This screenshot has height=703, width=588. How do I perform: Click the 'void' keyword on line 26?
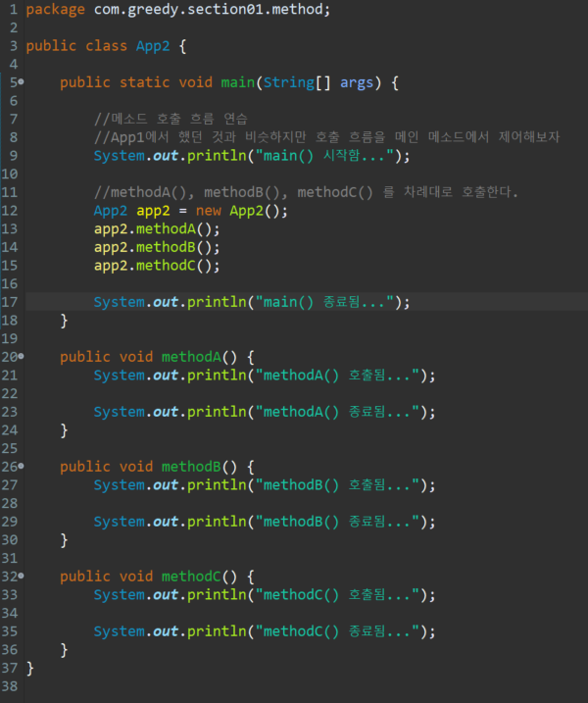(x=136, y=467)
